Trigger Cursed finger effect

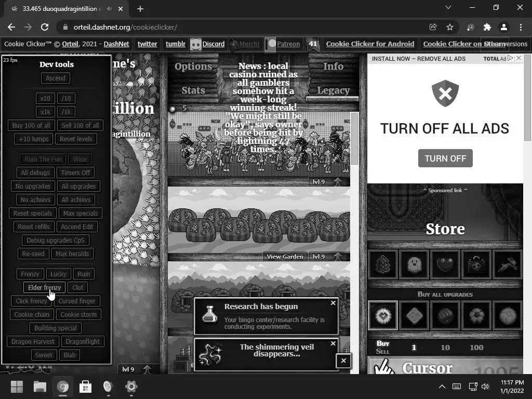[x=77, y=301]
